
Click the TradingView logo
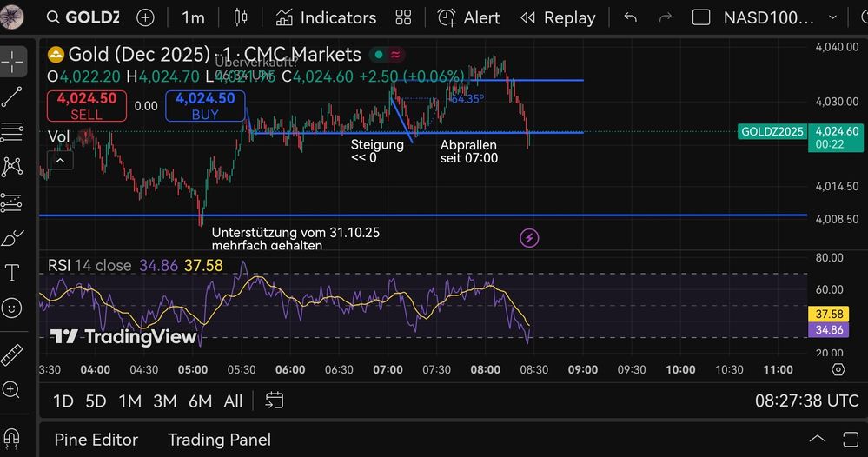(123, 336)
